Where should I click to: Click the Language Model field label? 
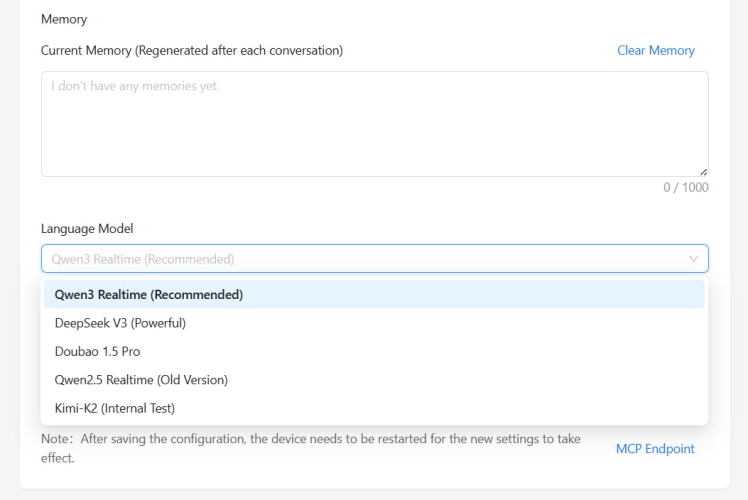pyautogui.click(x=87, y=229)
